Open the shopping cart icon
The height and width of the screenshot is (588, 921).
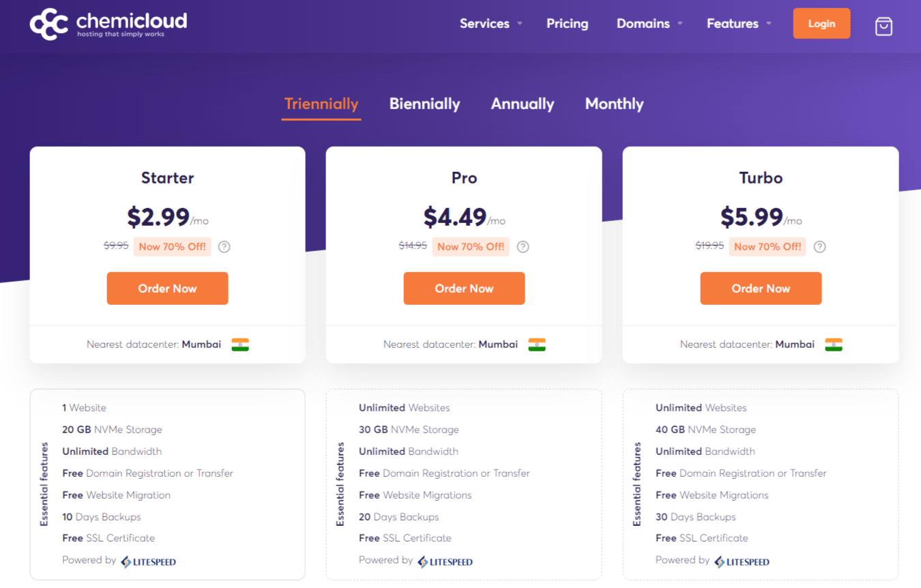[883, 26]
